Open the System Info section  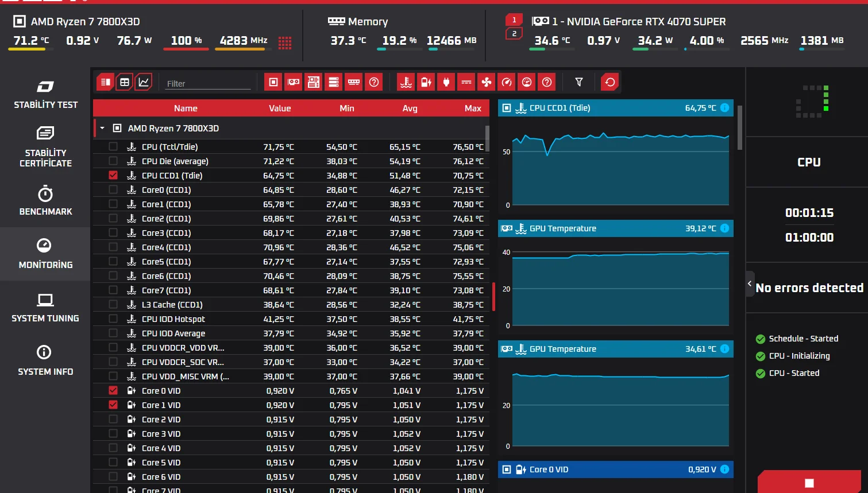[45, 361]
